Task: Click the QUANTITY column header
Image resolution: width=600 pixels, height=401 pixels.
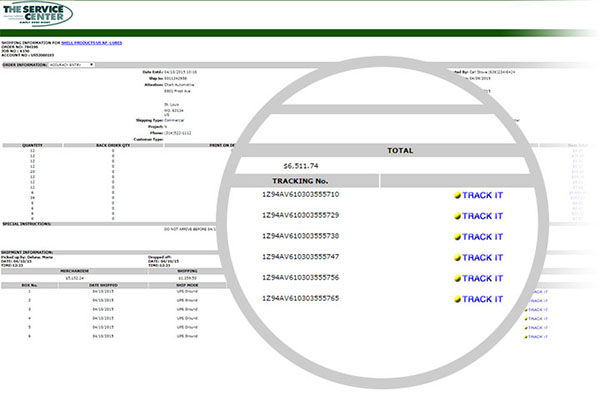Action: (x=32, y=144)
